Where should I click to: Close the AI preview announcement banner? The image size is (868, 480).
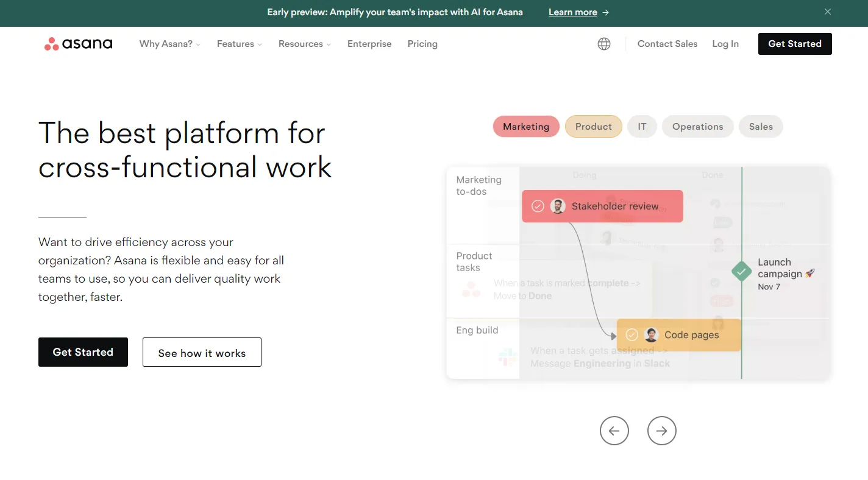point(828,12)
